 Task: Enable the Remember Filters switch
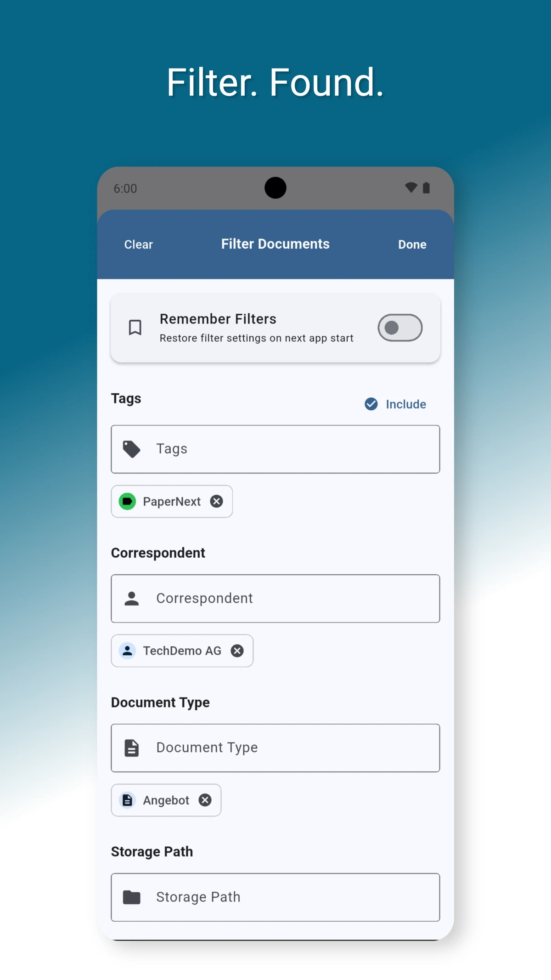tap(399, 328)
